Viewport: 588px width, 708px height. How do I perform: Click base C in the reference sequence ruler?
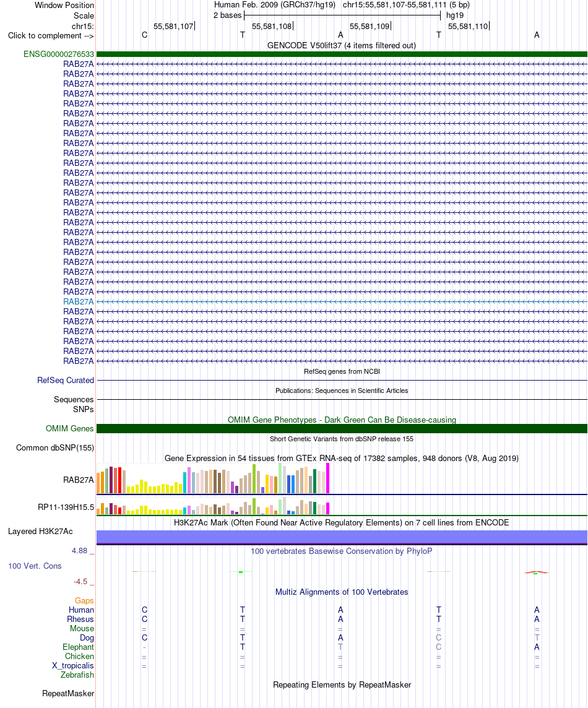click(144, 35)
